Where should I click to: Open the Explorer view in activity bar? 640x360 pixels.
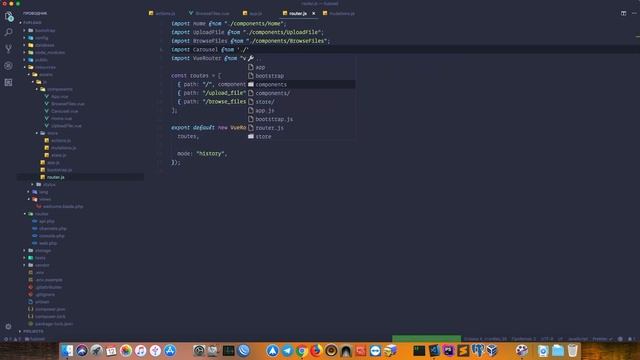[x=9, y=16]
